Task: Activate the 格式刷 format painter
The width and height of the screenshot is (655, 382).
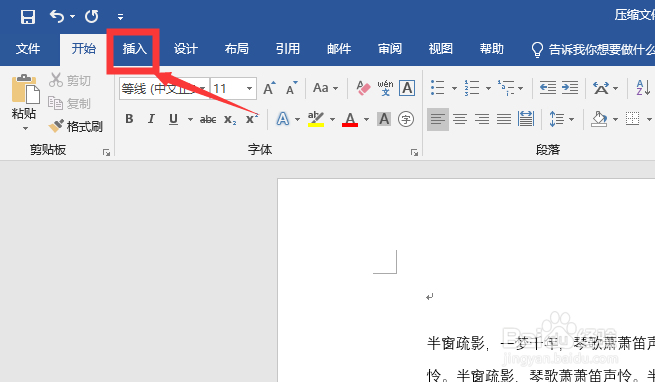Action: (76, 126)
